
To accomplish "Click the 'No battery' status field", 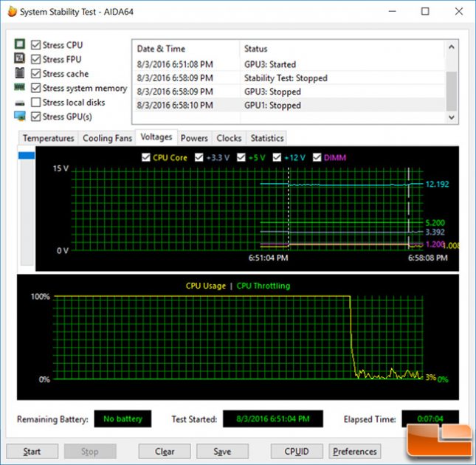I will pos(123,418).
